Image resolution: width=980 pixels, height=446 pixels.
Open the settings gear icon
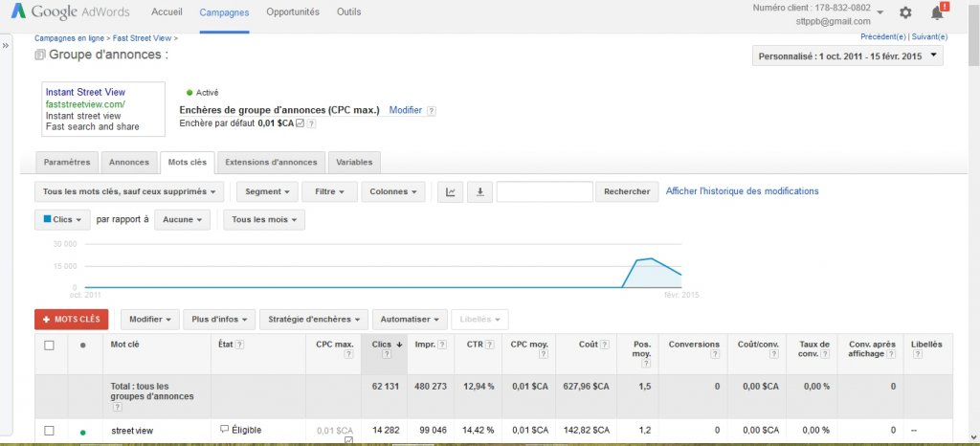click(x=905, y=12)
